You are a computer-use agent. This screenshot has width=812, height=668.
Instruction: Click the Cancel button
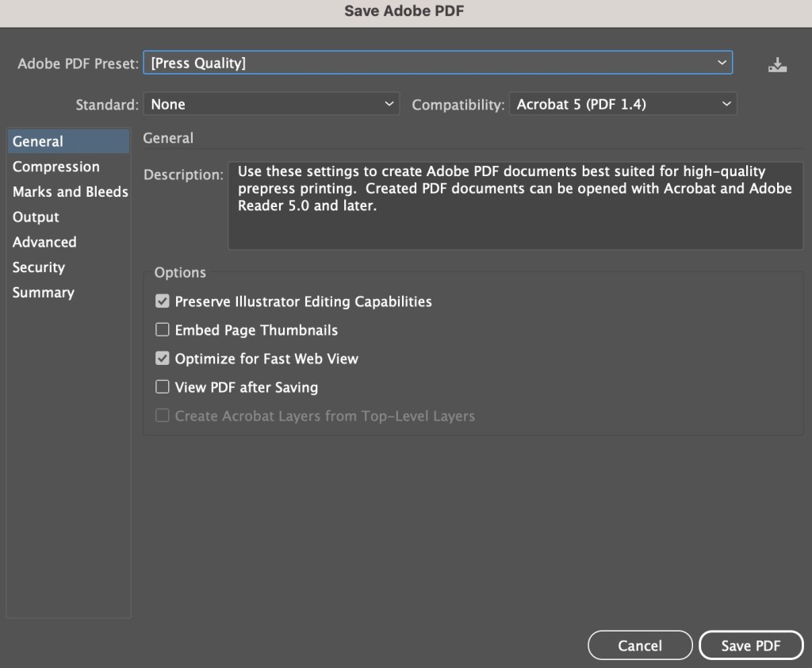(640, 646)
